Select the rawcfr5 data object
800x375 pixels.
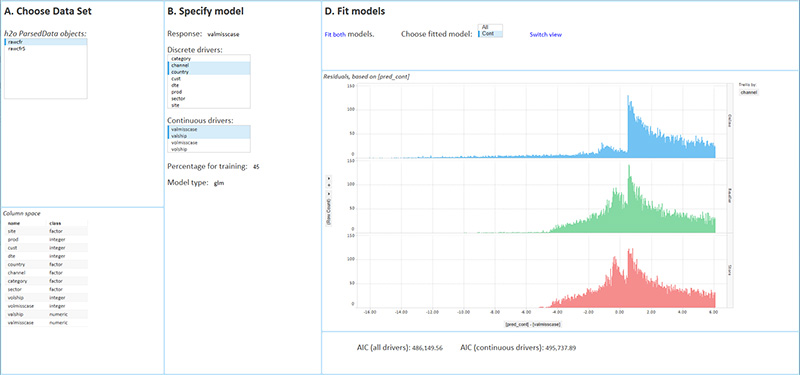[x=45, y=48]
